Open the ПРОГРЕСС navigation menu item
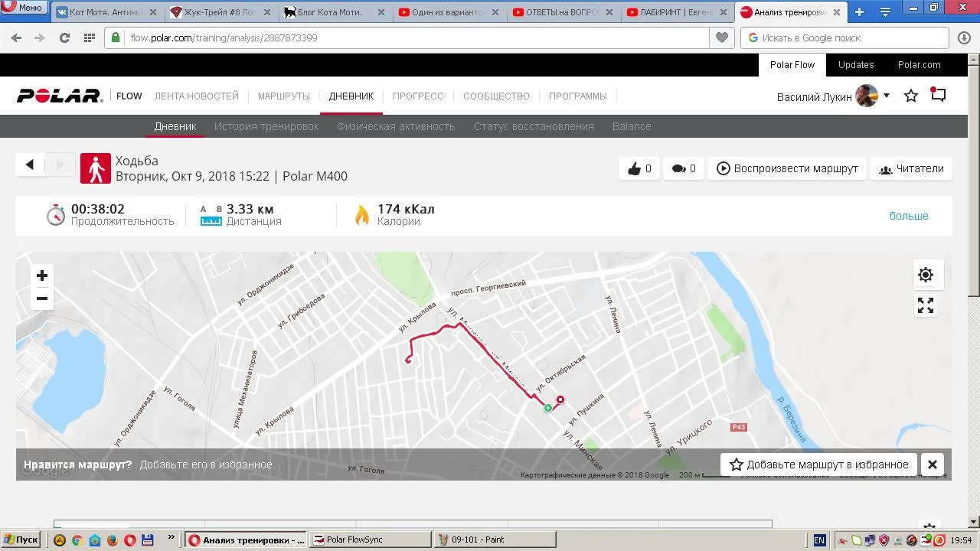Image resolution: width=980 pixels, height=551 pixels. tap(418, 96)
